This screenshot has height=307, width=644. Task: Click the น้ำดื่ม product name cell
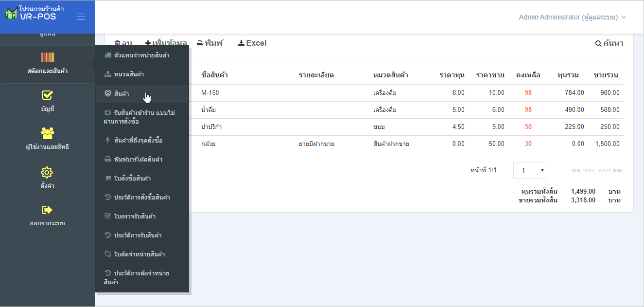[x=209, y=109]
